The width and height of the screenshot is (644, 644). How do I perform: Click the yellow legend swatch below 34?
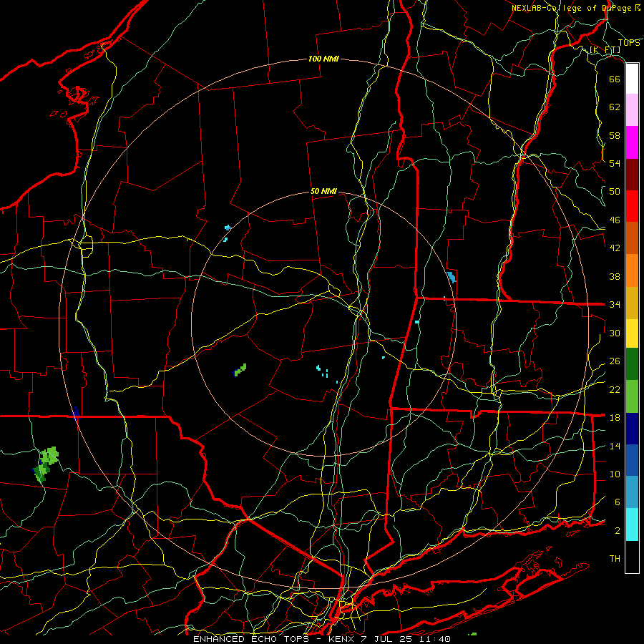coord(632,333)
